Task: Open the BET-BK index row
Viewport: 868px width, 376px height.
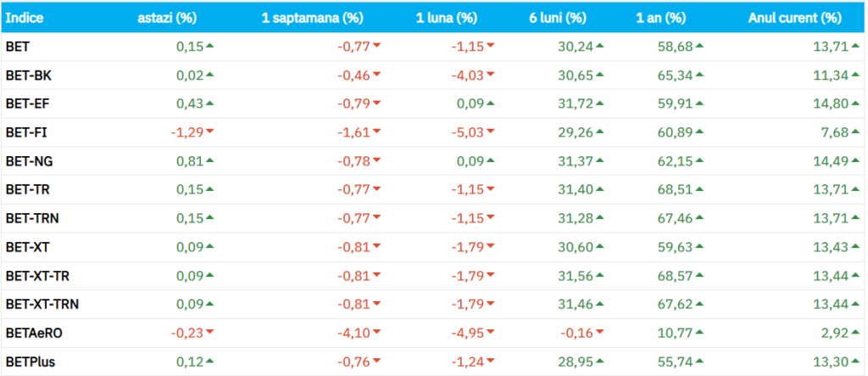Action: tap(28, 76)
